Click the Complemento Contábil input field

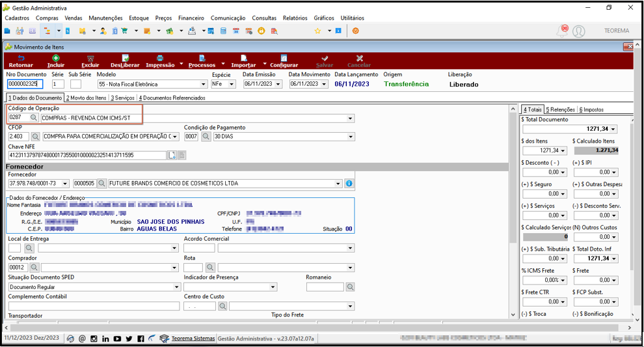coord(94,306)
